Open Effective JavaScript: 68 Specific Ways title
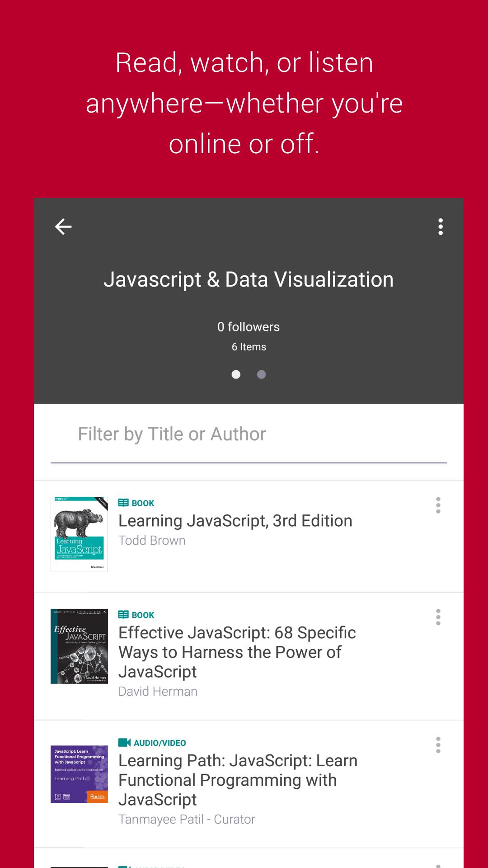488x868 pixels. (x=237, y=652)
